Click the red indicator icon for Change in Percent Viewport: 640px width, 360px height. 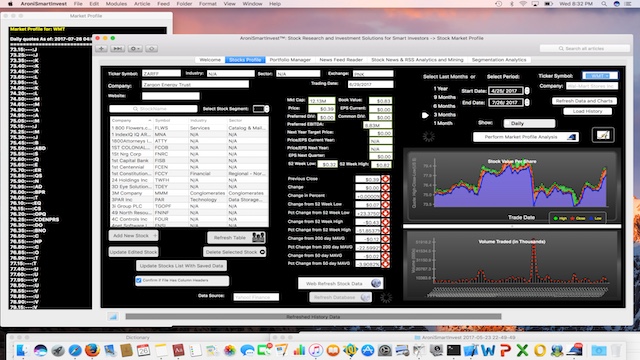[x=385, y=196]
